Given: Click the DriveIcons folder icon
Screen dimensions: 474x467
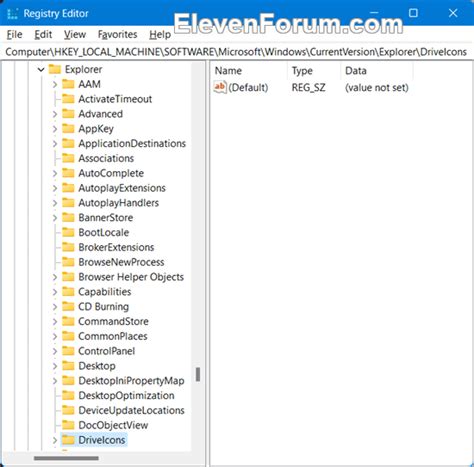Looking at the screenshot, I should click(x=68, y=440).
